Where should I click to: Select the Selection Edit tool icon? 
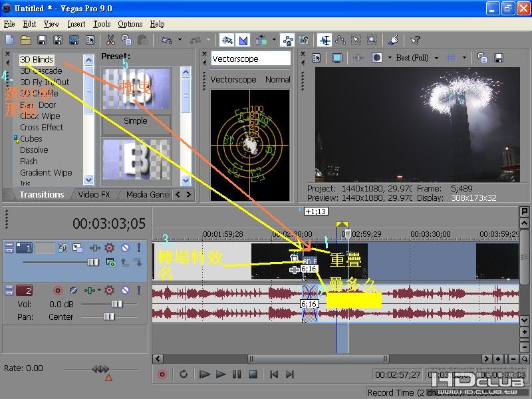[356, 40]
